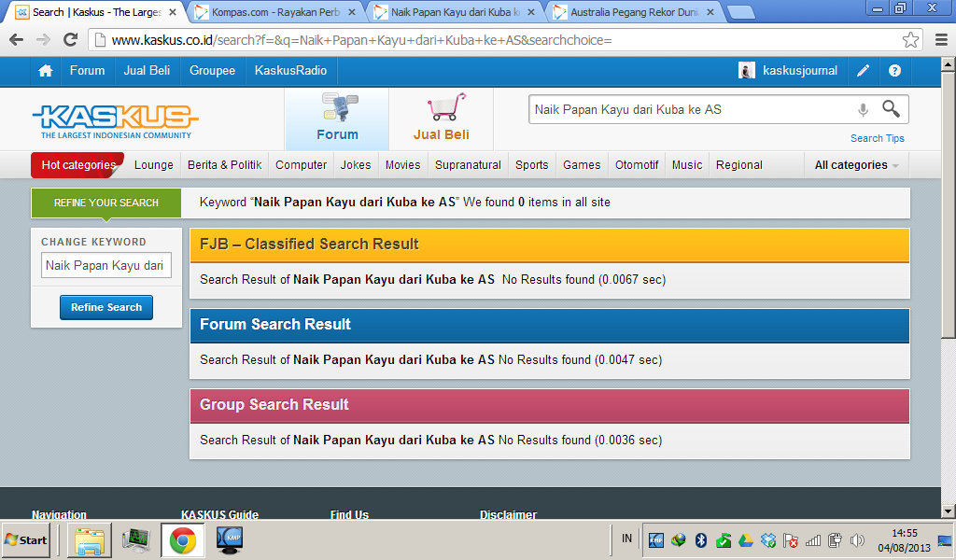Click the microphone voice search icon

863,110
